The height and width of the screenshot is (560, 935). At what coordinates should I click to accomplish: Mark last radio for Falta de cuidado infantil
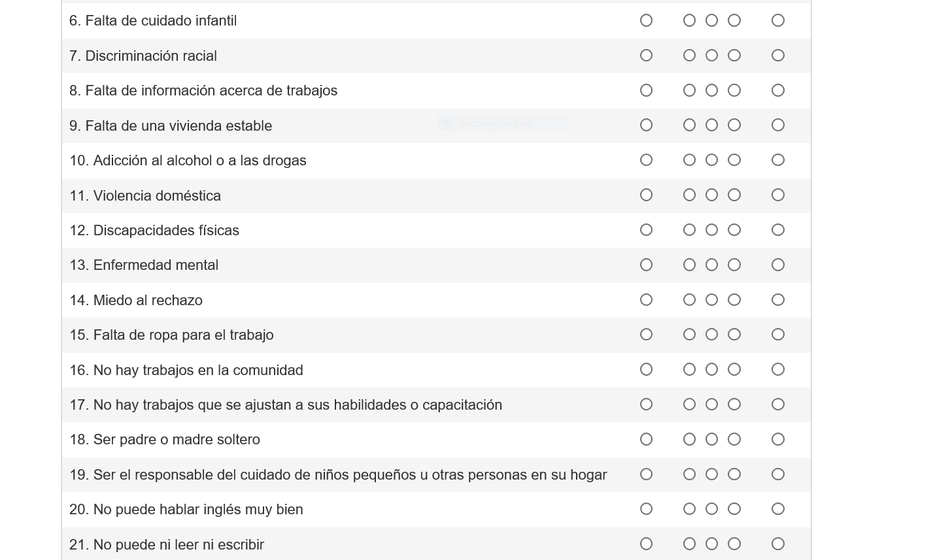pyautogui.click(x=777, y=21)
